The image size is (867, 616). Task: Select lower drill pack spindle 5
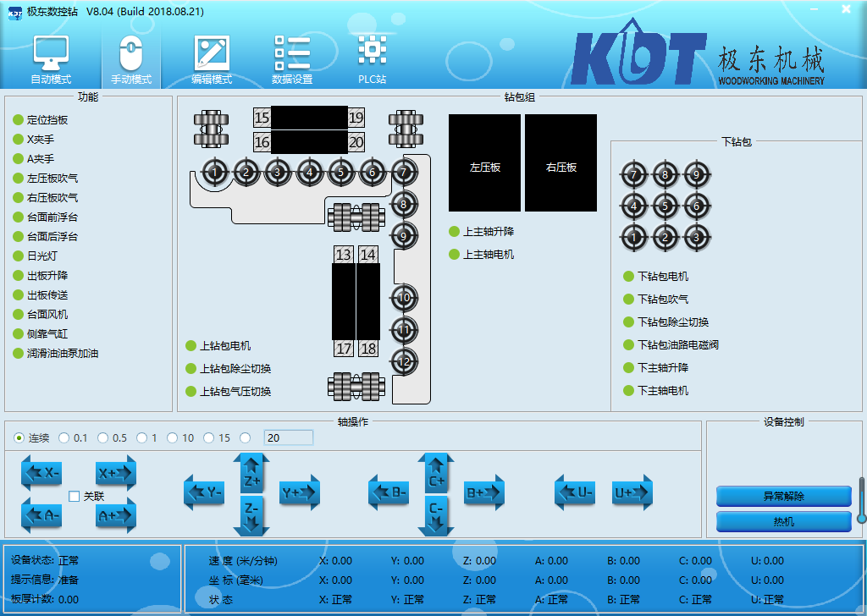[x=665, y=206]
